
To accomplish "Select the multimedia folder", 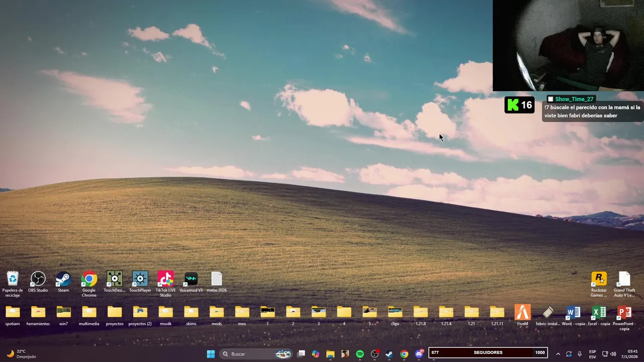I will click(x=89, y=316).
